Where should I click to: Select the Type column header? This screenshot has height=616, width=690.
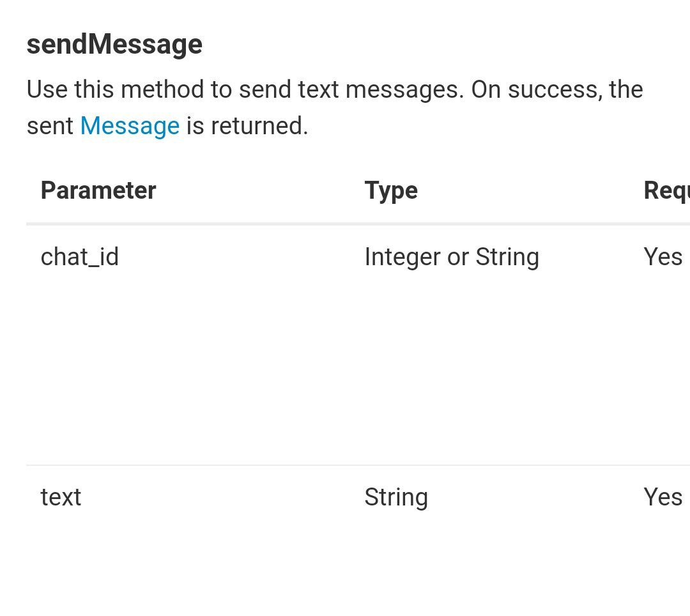(391, 190)
